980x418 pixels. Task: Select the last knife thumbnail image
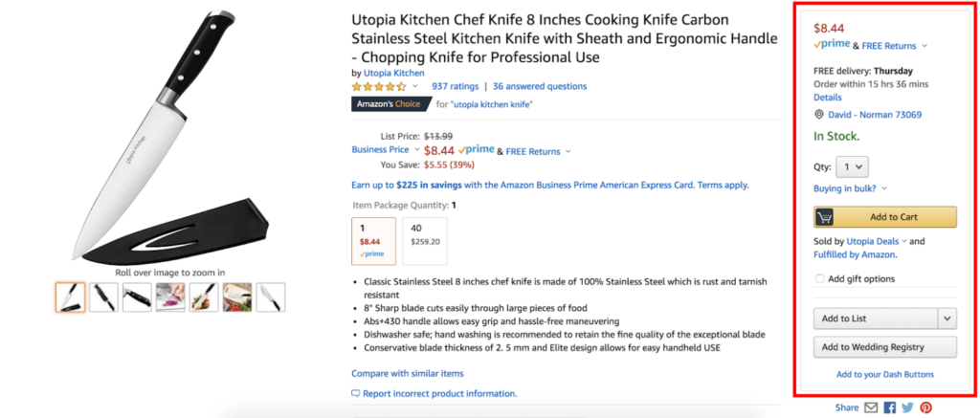point(271,297)
